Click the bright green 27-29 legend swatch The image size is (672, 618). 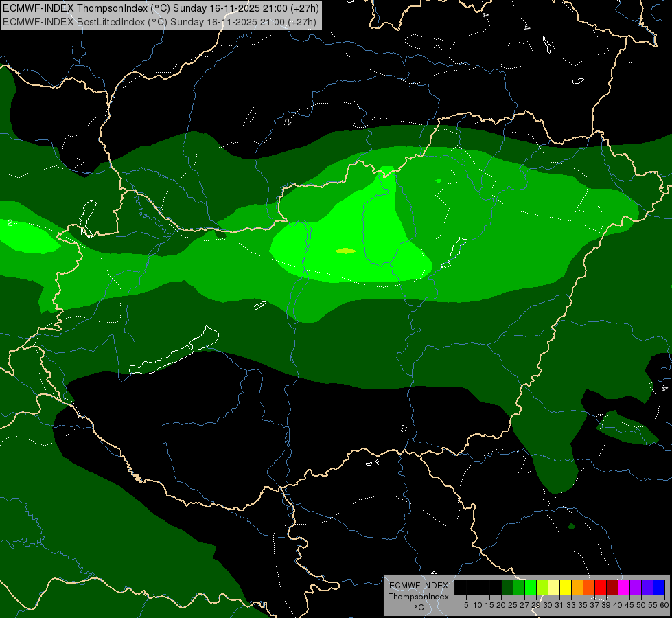coord(531,587)
